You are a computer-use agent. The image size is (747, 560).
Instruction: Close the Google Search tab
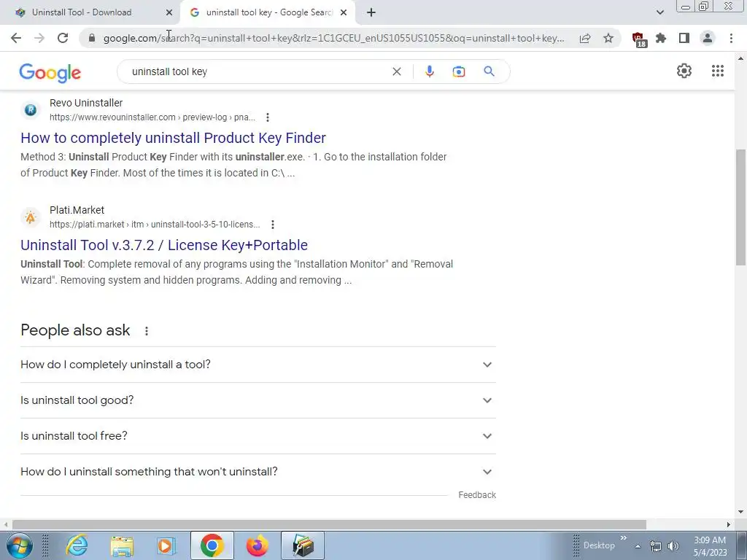(x=344, y=12)
